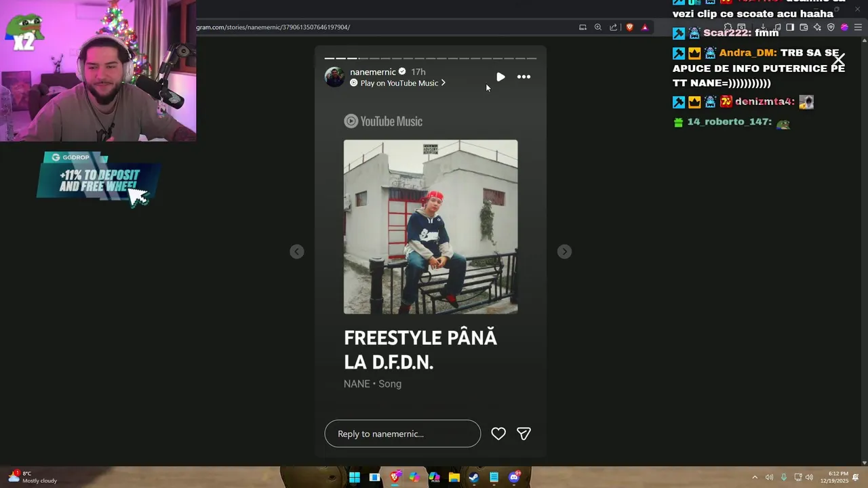Open Play on YouTube Music link
The width and height of the screenshot is (868, 488).
[398, 83]
